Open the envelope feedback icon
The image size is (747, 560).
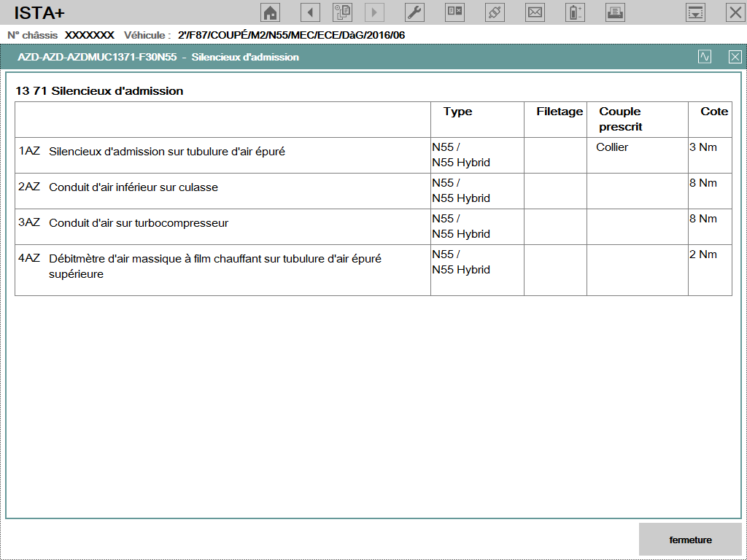tap(535, 12)
